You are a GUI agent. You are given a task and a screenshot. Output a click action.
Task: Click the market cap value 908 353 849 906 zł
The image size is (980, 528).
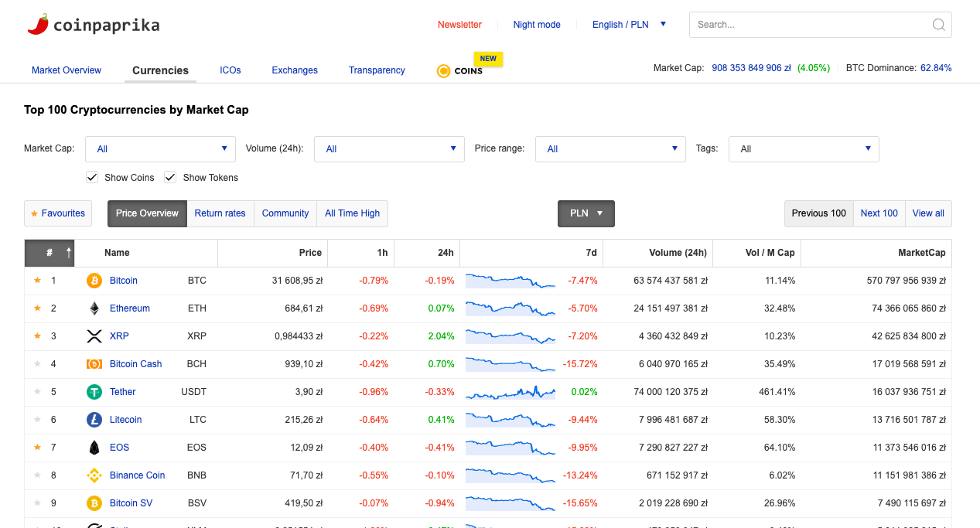[751, 68]
